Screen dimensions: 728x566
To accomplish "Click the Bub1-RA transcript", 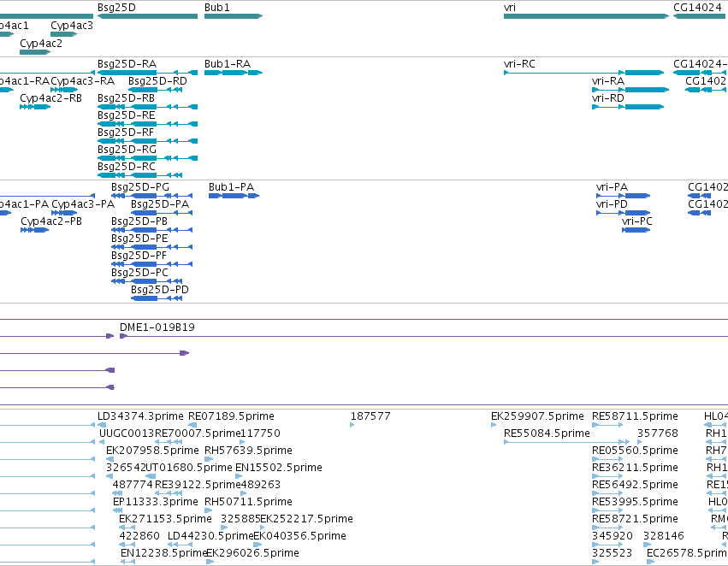I will pos(234,73).
